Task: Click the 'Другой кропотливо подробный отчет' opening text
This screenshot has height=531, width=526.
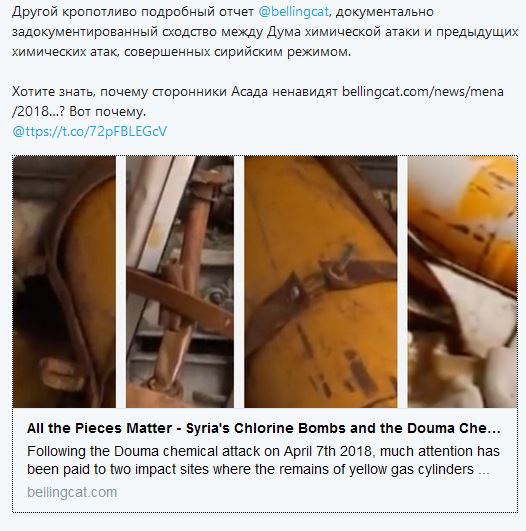Action: (x=133, y=12)
